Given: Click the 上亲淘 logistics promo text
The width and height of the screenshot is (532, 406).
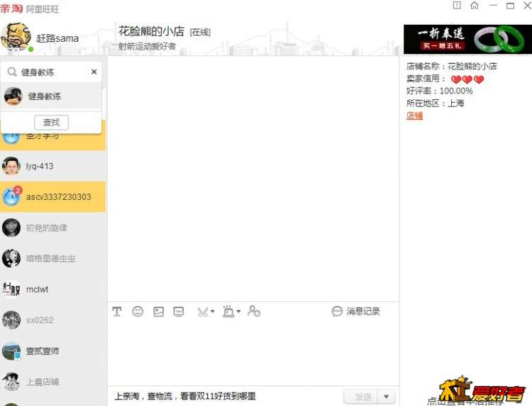Looking at the screenshot, I should [185, 396].
